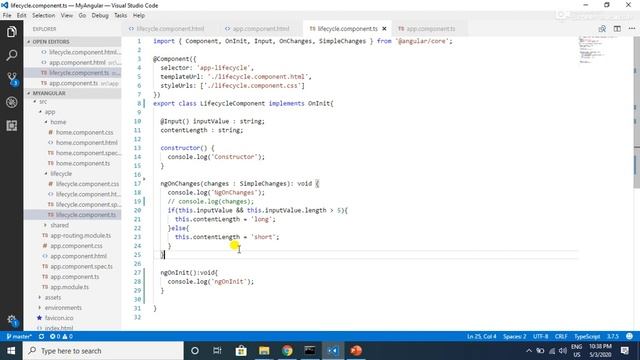640x360 pixels.
Task: Switch to the app.component.html tab
Action: point(260,29)
